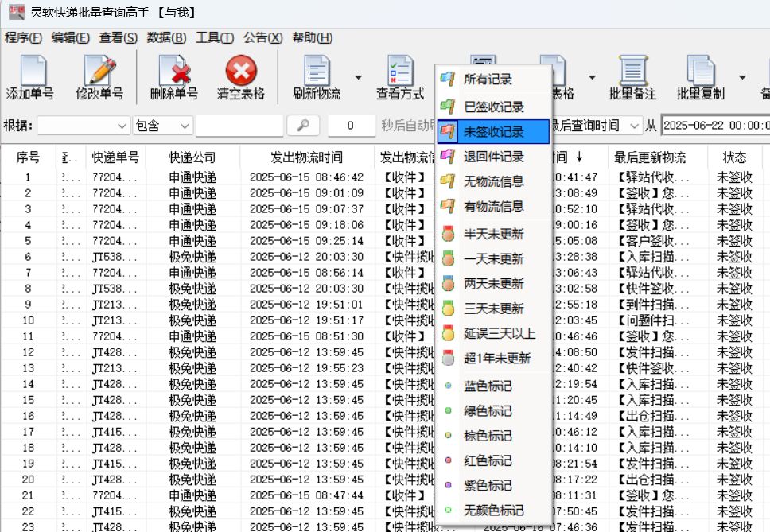770x532 pixels.
Task: Click time 2025-06-15 08:47:44 in row 21
Action: [306, 495]
